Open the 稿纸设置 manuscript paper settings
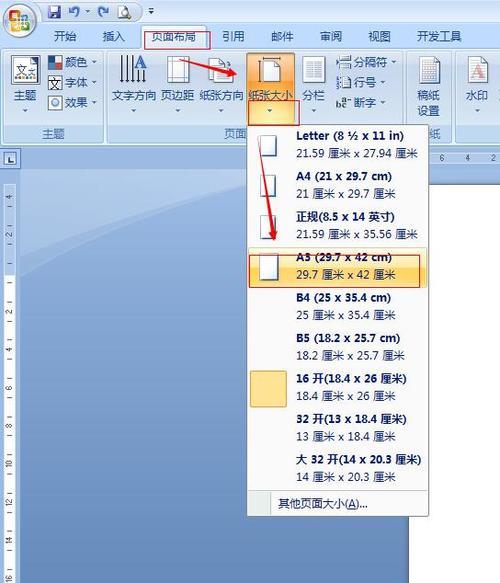Viewport: 500px width, 583px height. pyautogui.click(x=428, y=86)
